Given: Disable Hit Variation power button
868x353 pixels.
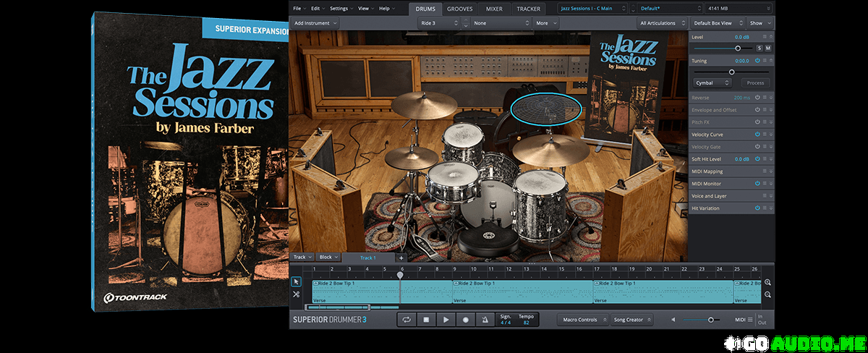Looking at the screenshot, I should (x=757, y=208).
